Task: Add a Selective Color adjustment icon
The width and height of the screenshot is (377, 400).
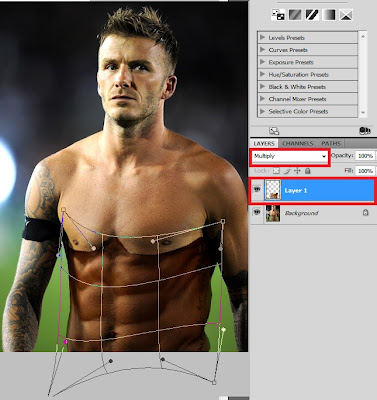Action: (x=346, y=15)
